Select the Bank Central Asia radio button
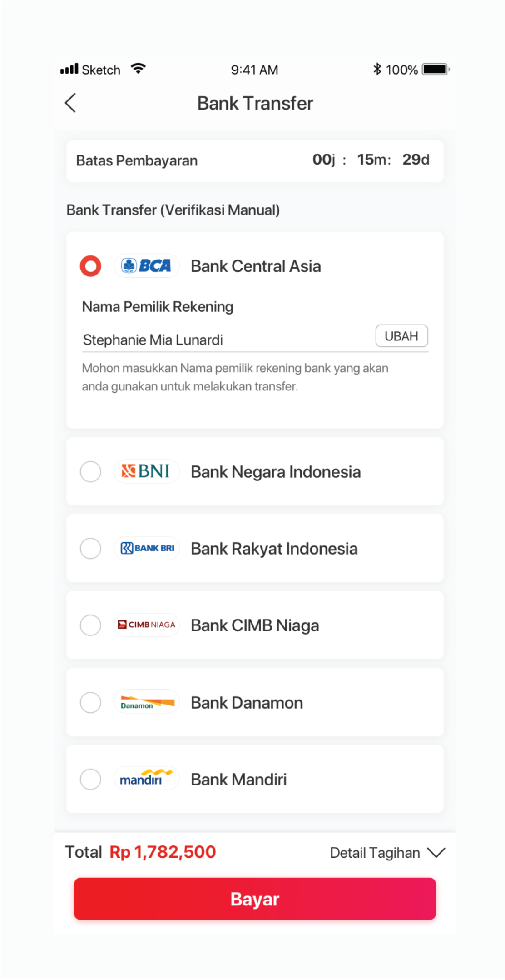This screenshot has width=505, height=980. (90, 266)
